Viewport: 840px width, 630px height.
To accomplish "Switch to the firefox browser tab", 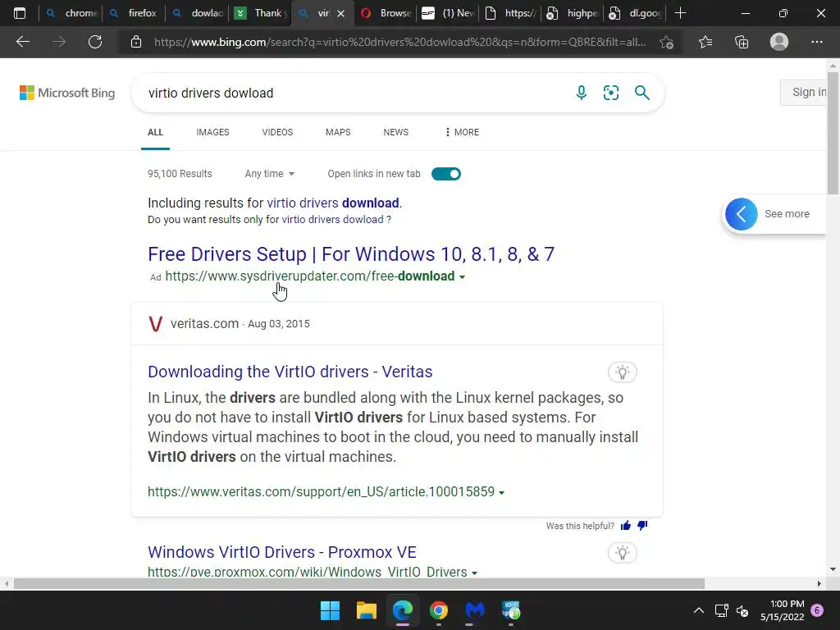I will [134, 13].
